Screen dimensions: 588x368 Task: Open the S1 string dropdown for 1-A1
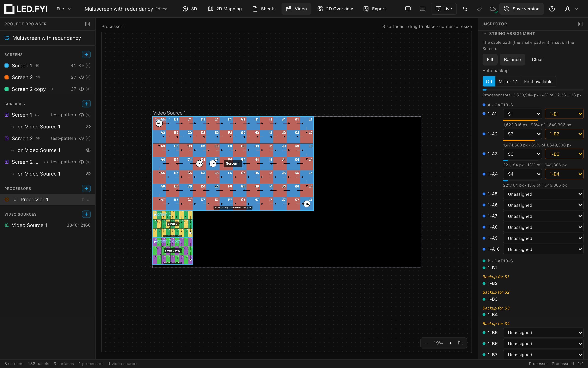[522, 114]
